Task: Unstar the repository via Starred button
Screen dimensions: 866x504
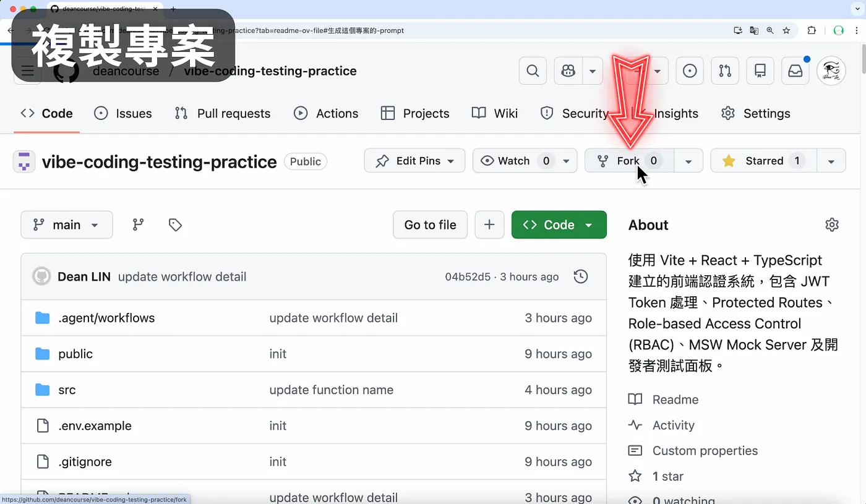Action: (x=764, y=161)
